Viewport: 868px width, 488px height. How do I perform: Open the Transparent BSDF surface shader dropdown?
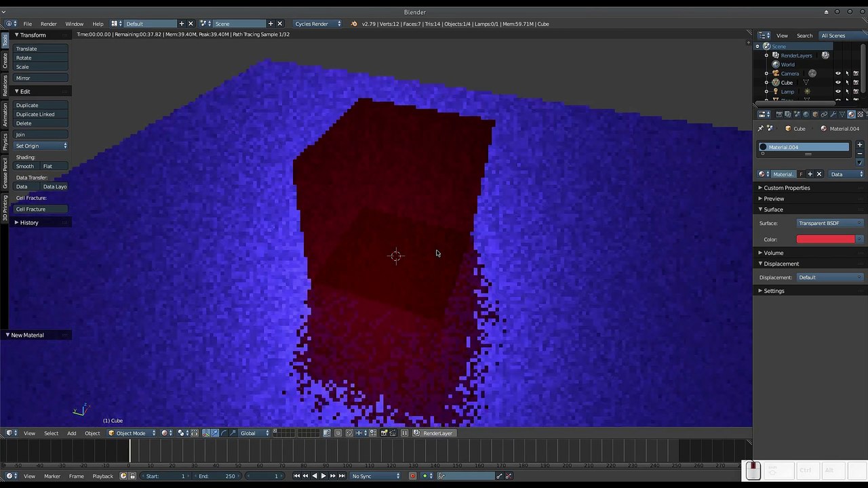click(829, 223)
